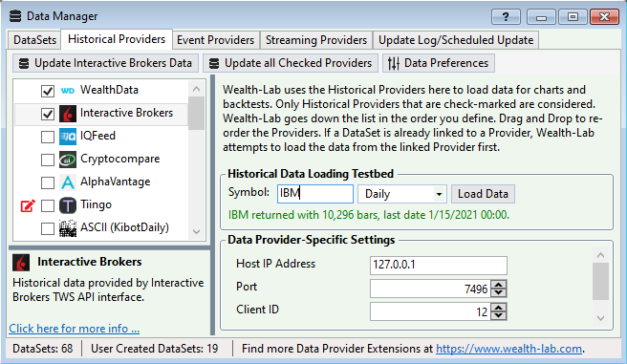
Task: Select the Interactive Brokers list icon
Action: pos(68,114)
